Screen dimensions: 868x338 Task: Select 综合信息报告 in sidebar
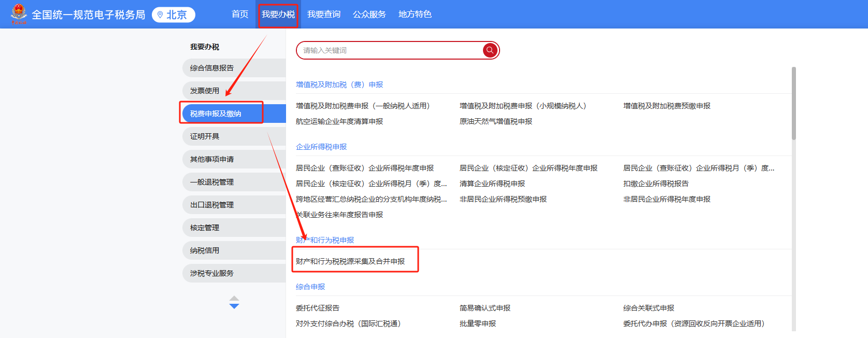click(234, 68)
